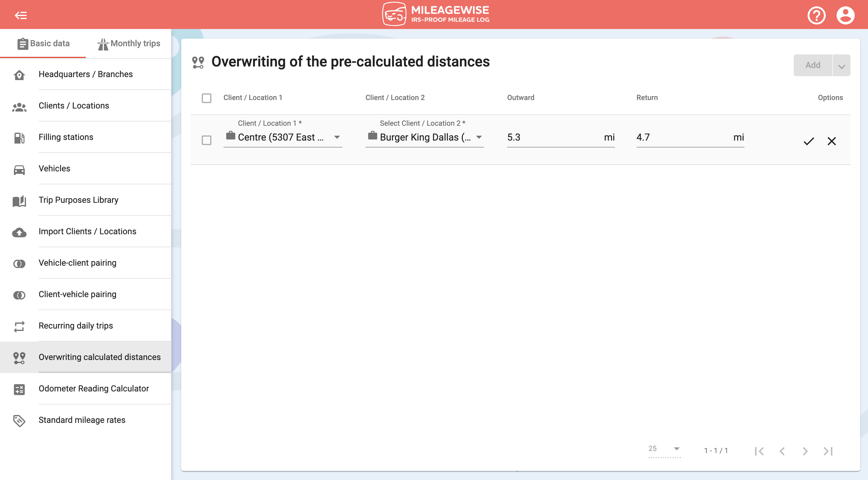This screenshot has height=480, width=868.
Task: Go to the next page arrow
Action: click(805, 451)
